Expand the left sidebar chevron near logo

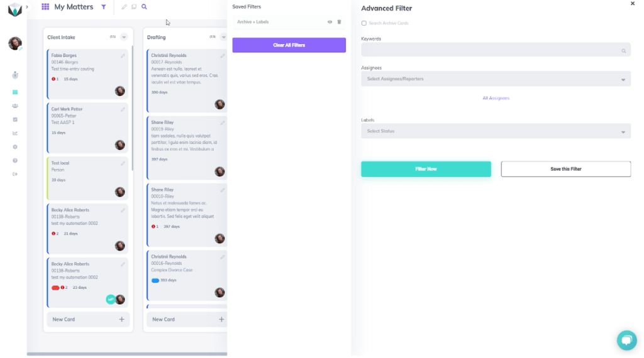(x=27, y=7)
